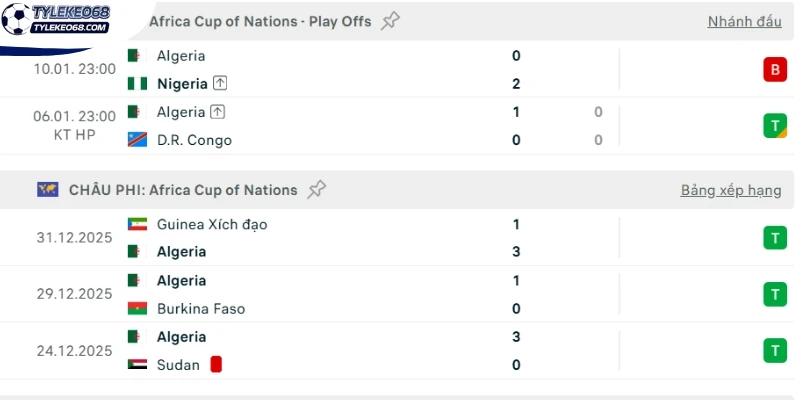Click the advancing arrow icon next to Nigeria

coord(220,84)
